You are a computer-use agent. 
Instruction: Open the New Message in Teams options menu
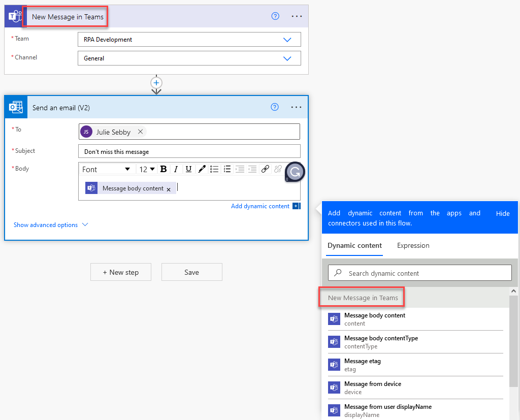click(297, 16)
